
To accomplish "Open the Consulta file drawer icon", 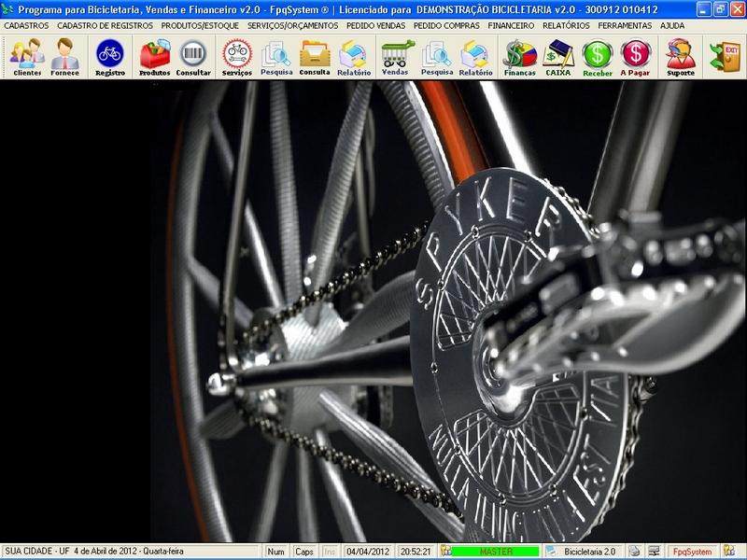I will click(315, 57).
